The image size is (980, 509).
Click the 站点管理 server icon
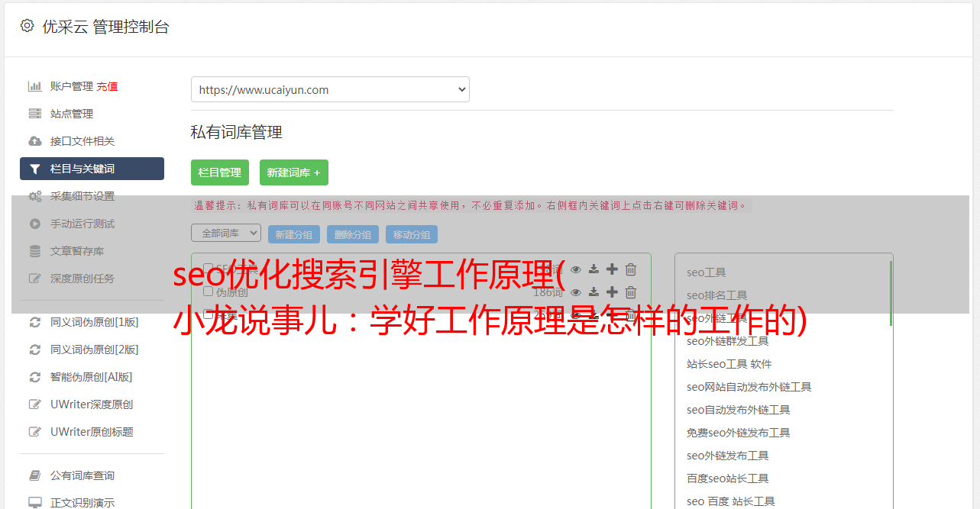tap(34, 114)
